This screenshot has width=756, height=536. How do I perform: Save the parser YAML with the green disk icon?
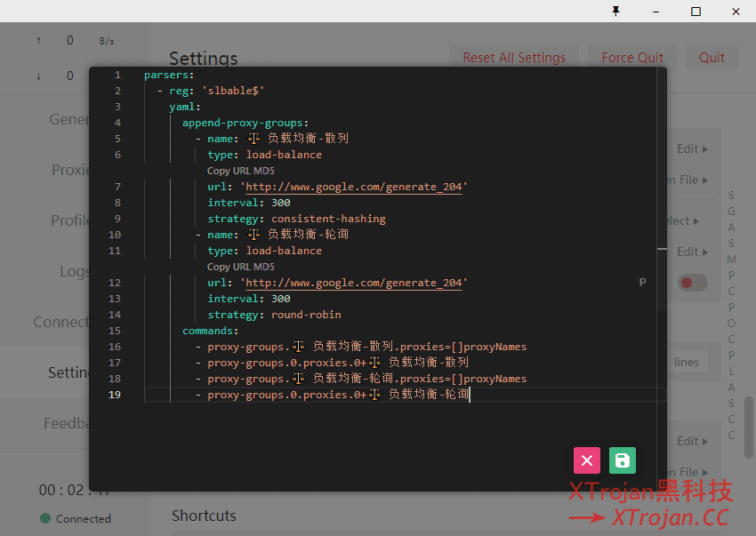tap(623, 460)
